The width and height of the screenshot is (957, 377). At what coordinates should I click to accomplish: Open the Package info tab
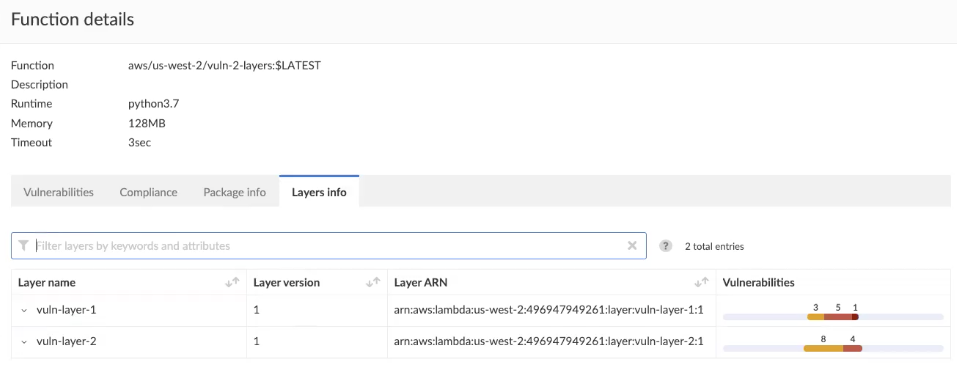[234, 192]
